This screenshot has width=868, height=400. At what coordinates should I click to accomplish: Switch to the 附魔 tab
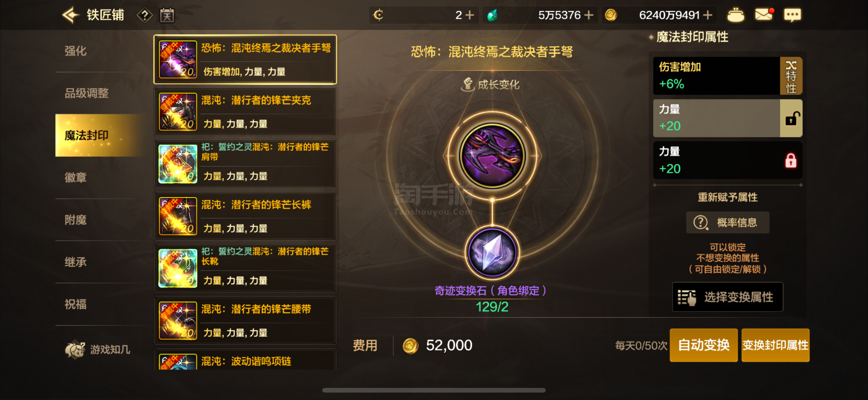[75, 220]
